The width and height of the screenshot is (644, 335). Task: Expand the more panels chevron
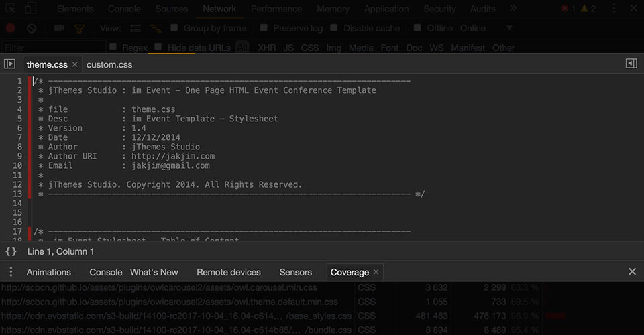click(x=513, y=8)
